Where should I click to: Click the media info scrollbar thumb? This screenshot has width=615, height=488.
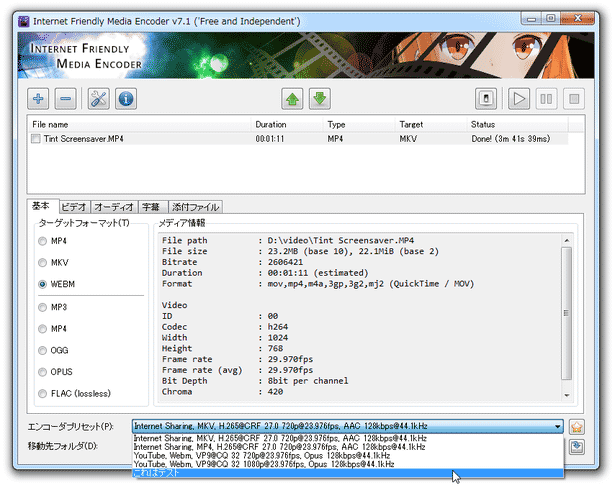pos(566,313)
